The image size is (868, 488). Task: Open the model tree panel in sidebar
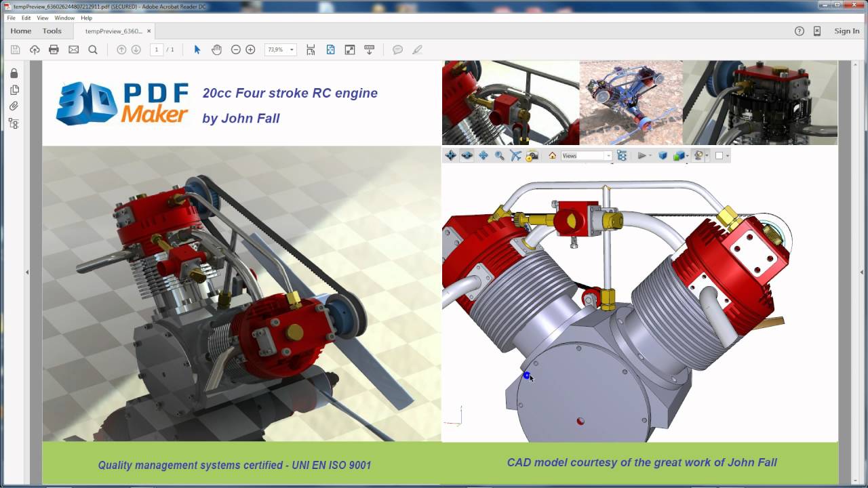click(14, 123)
